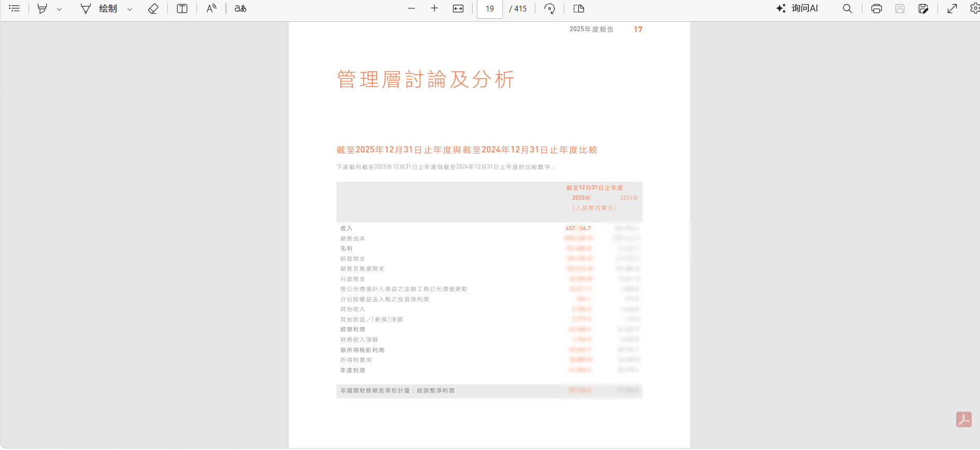Viewport: 980px width, 450px height.
Task: Select the 毛利 row label
Action: point(346,248)
